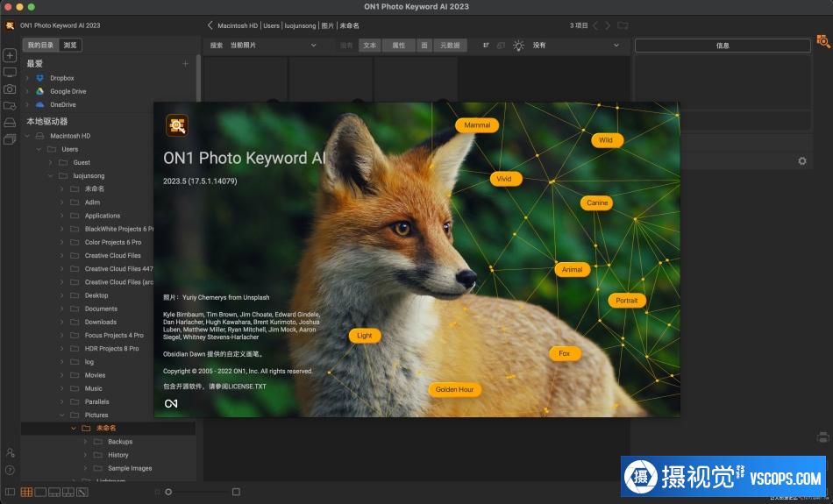Select the Documents folder in tree
Image resolution: width=833 pixels, height=504 pixels.
(x=101, y=309)
